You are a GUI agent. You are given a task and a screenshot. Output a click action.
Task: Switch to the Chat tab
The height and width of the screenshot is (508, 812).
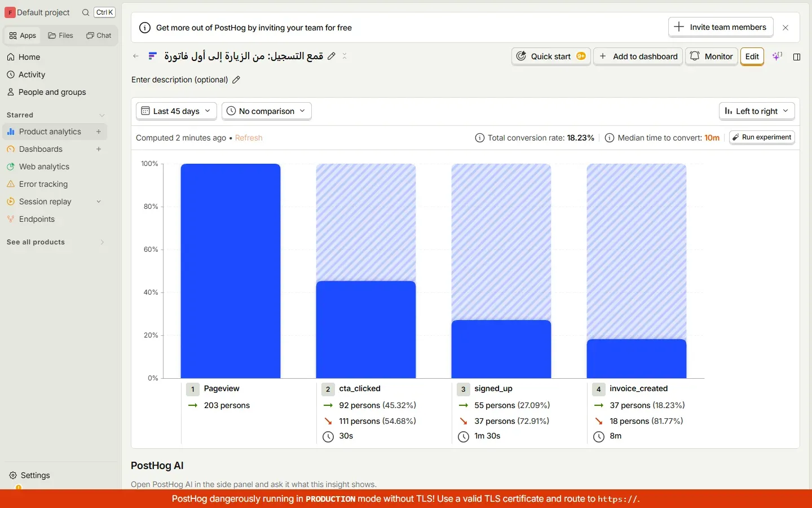click(x=99, y=36)
